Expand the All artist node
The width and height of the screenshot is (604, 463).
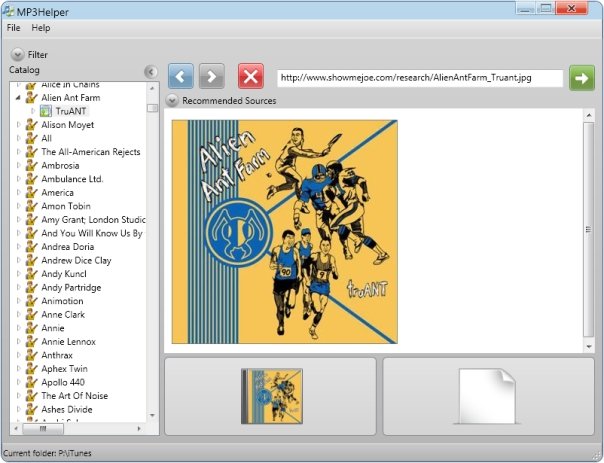pos(18,138)
